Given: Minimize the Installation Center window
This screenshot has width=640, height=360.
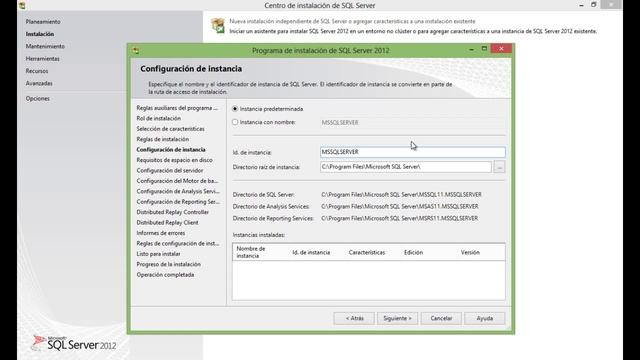Looking at the screenshot, I should (x=581, y=5).
